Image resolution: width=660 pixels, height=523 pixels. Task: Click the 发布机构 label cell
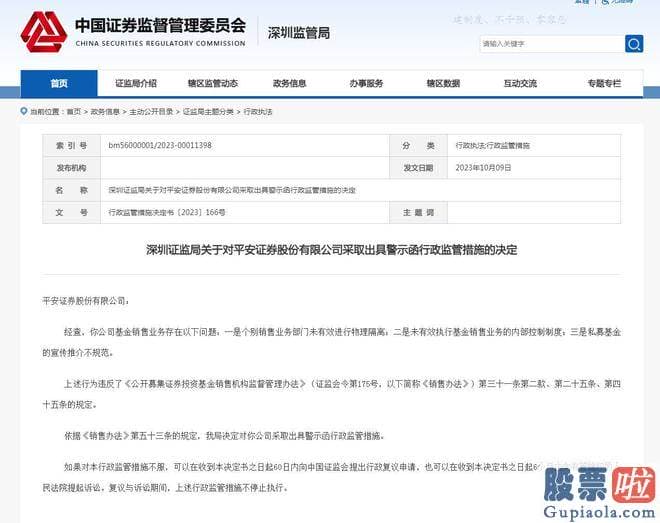click(x=72, y=168)
